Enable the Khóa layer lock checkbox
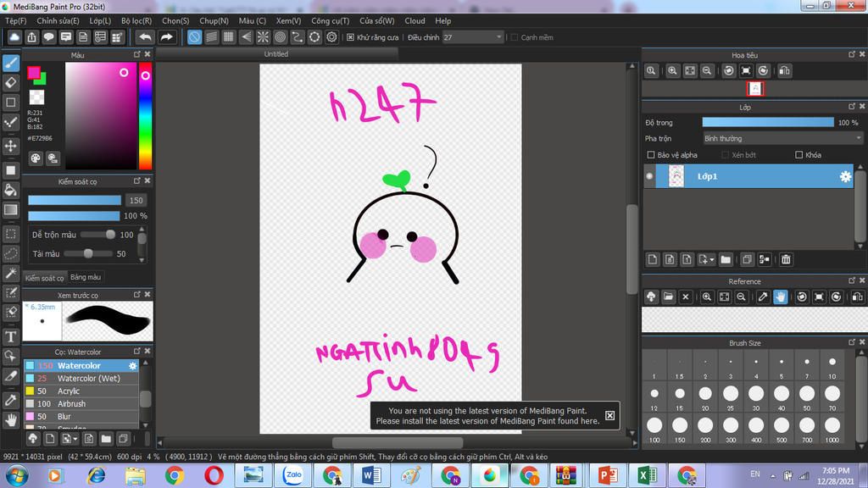This screenshot has height=488, width=868. [x=798, y=155]
